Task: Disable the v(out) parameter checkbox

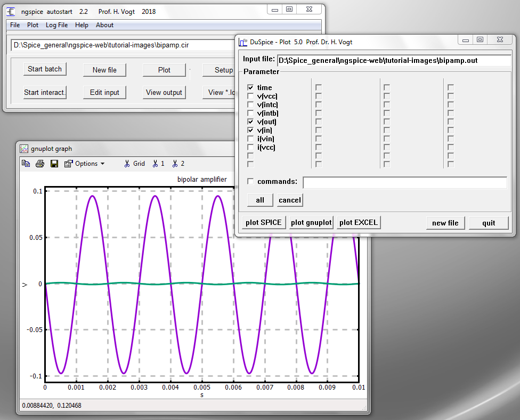Action: [x=250, y=122]
